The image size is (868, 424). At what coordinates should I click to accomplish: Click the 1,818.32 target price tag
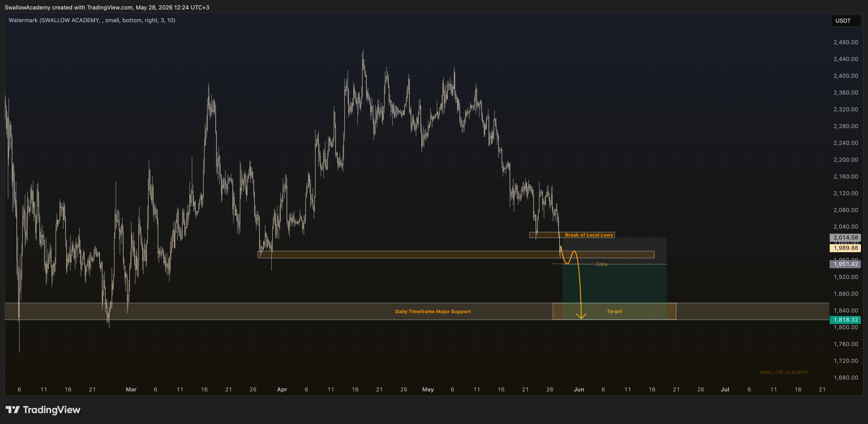coord(845,320)
